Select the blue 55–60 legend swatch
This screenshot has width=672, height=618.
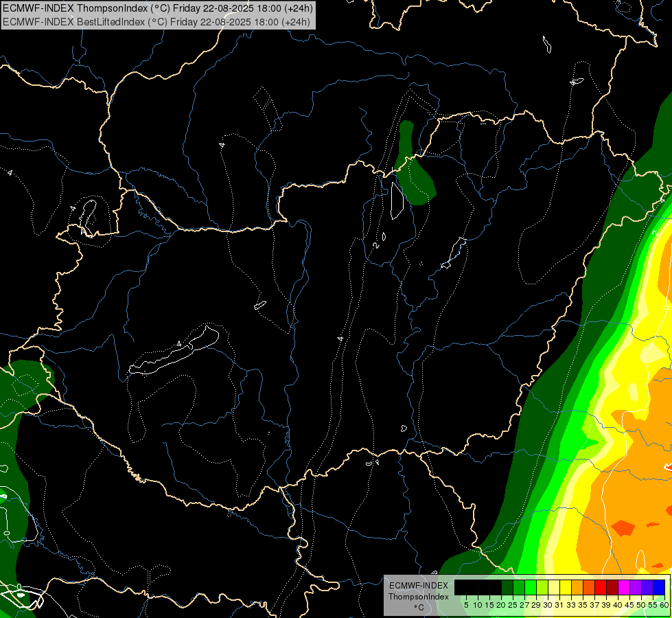point(659,587)
